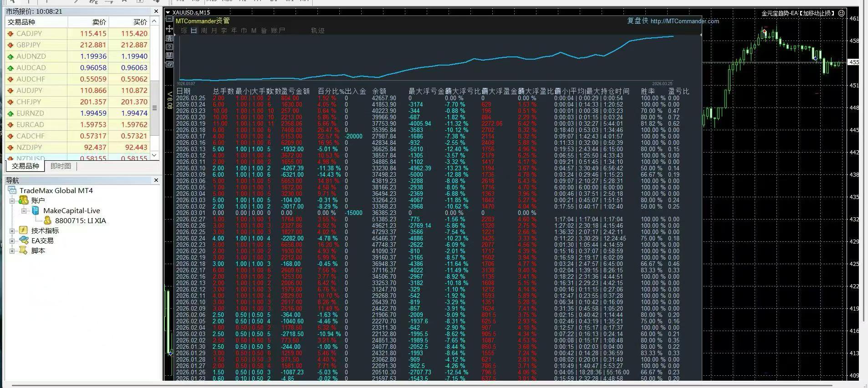
Task: Select the 周 weekly period tab
Action: tap(204, 31)
